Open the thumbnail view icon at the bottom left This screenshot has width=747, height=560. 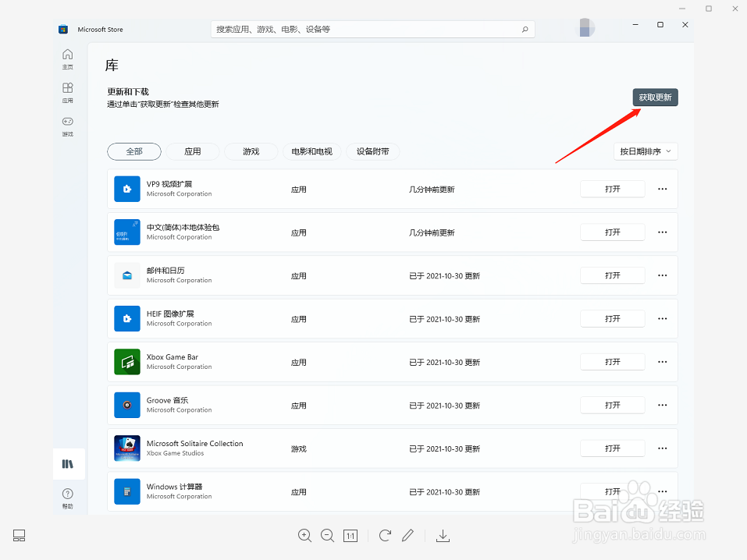[19, 536]
